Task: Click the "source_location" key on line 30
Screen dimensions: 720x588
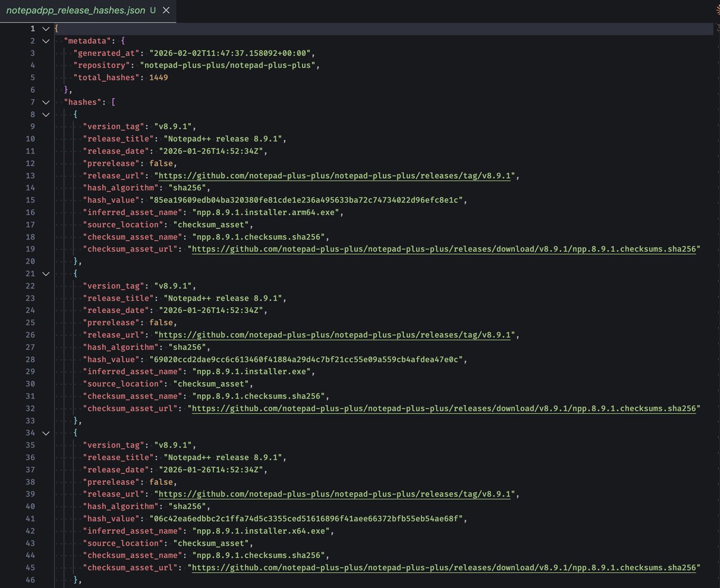Action: click(x=123, y=384)
